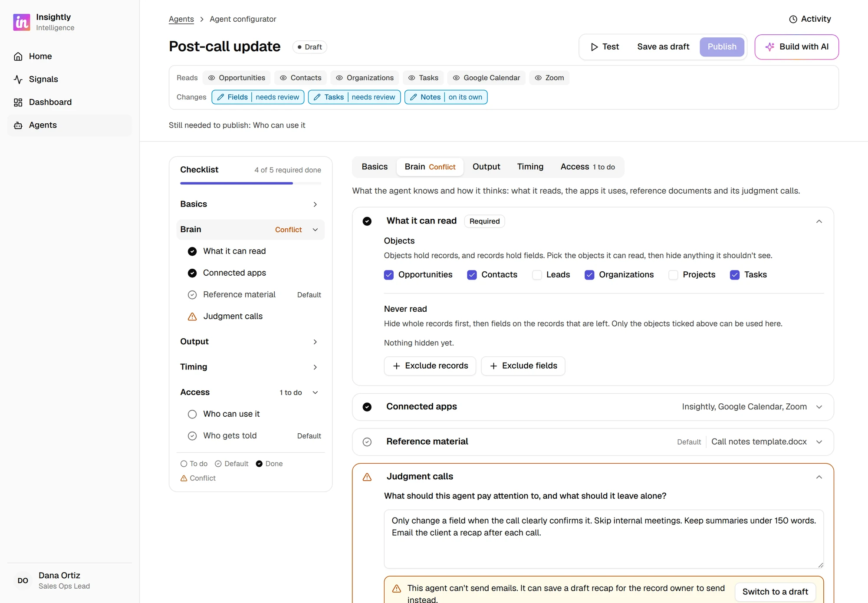Open Home from the sidebar icon

[18, 56]
